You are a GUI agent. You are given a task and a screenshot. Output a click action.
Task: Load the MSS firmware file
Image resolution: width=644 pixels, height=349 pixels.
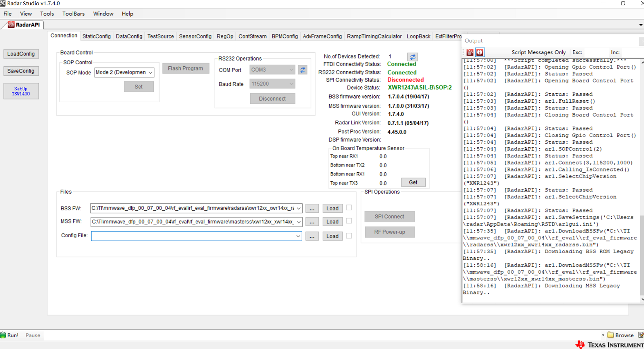point(332,222)
